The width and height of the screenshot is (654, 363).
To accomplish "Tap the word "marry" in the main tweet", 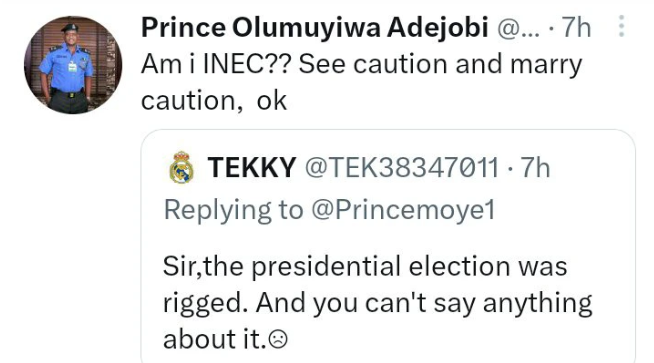I will [x=546, y=66].
